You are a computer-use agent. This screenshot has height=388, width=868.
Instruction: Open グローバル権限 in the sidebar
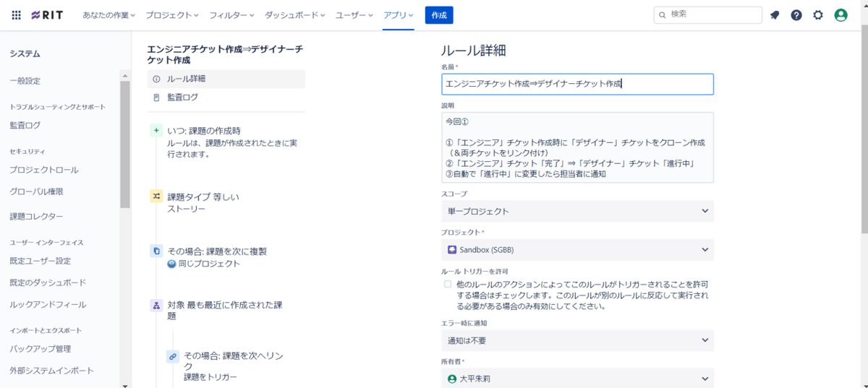37,191
